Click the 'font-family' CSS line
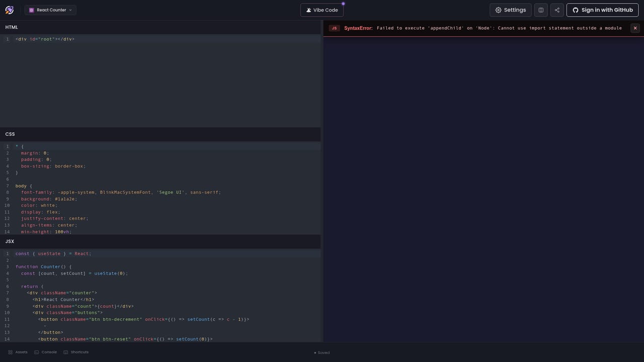The image size is (644, 362). [121, 193]
